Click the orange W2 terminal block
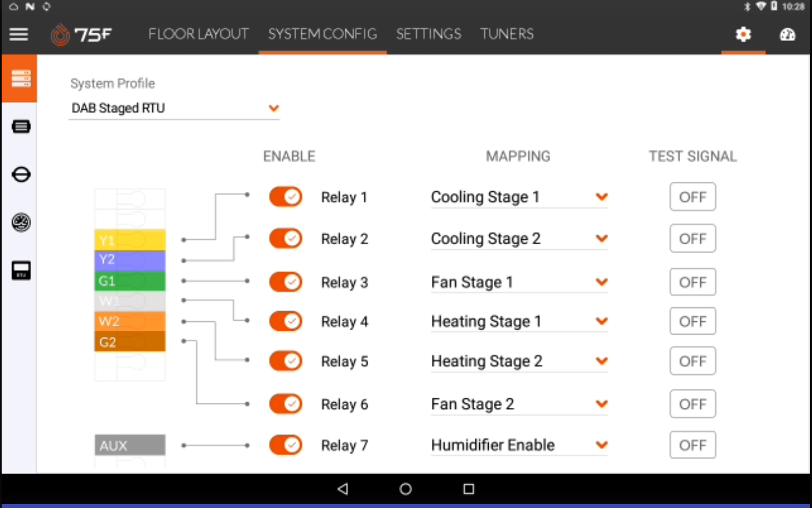This screenshot has height=508, width=812. [130, 321]
